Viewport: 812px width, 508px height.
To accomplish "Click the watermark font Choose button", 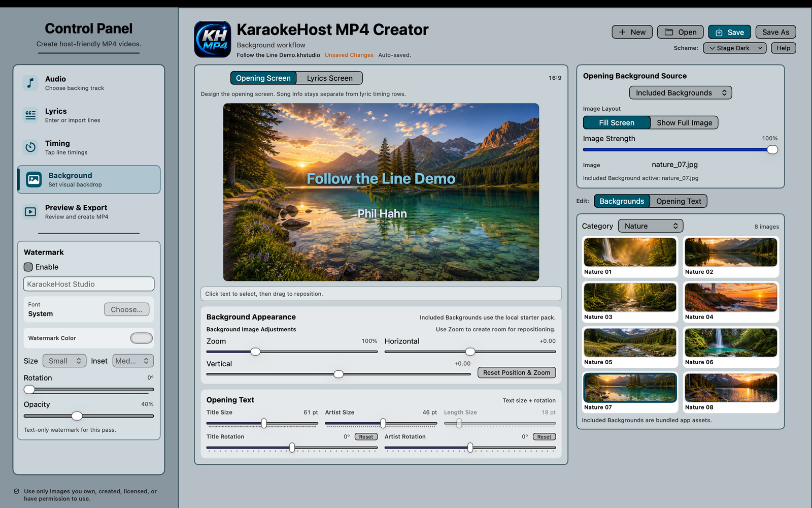I will tap(126, 309).
